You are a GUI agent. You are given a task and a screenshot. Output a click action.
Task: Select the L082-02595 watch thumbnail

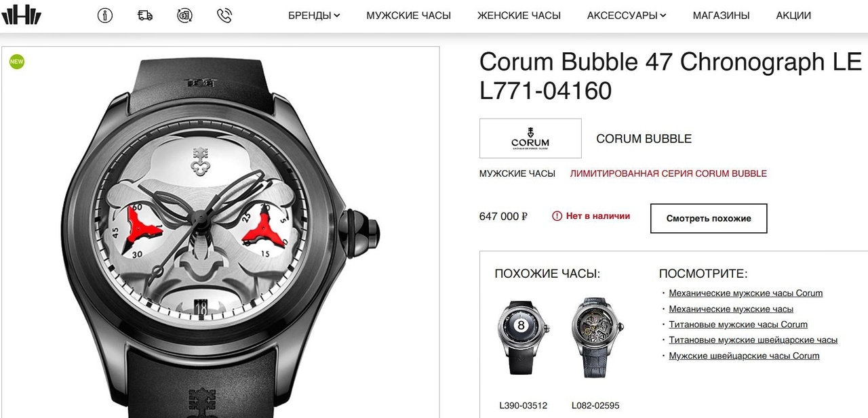click(595, 337)
